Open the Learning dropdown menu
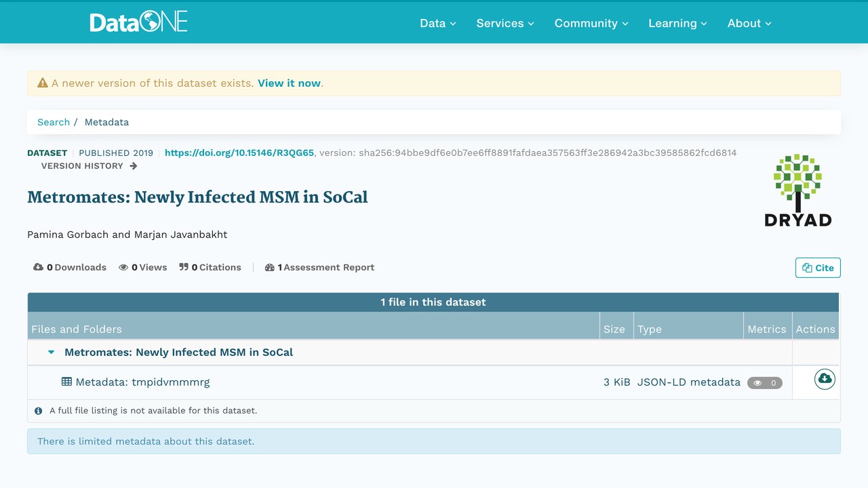The width and height of the screenshot is (868, 488). pos(677,23)
